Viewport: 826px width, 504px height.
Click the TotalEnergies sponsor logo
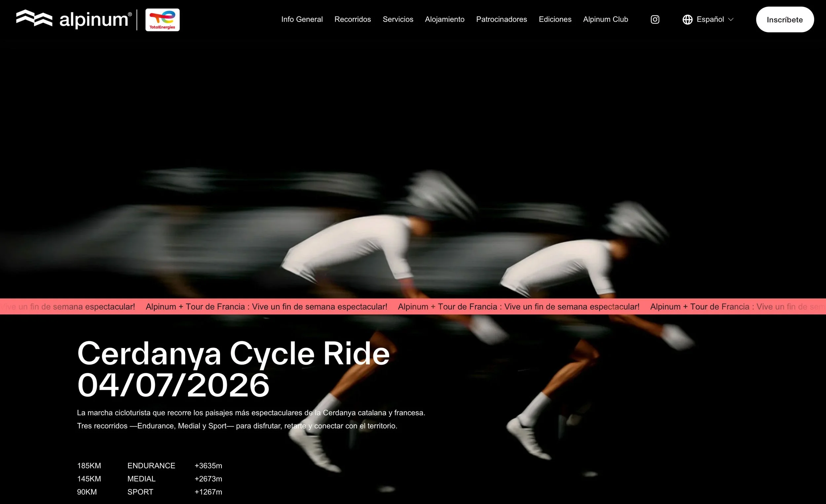pyautogui.click(x=162, y=20)
